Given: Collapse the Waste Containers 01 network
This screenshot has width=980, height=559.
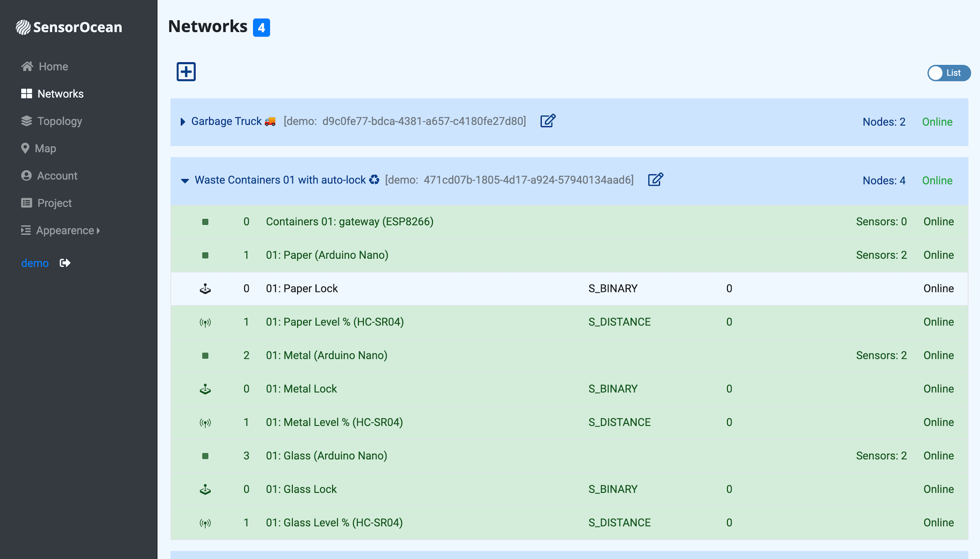Looking at the screenshot, I should click(x=185, y=181).
